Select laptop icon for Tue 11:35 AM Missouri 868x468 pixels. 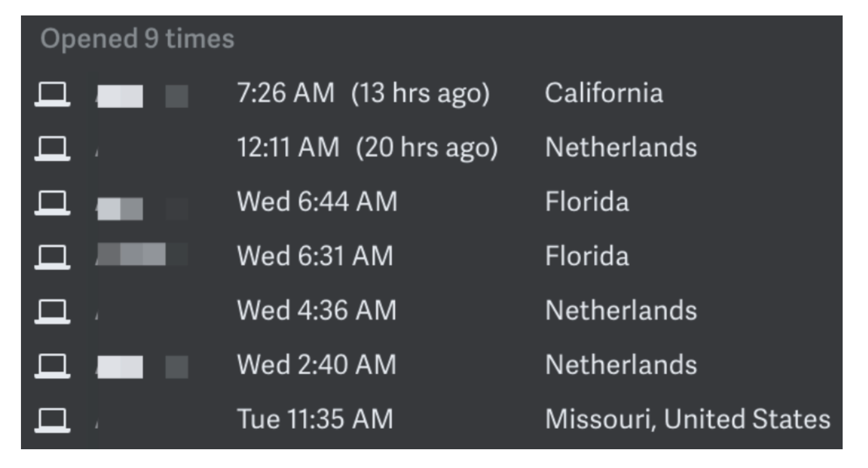click(52, 420)
